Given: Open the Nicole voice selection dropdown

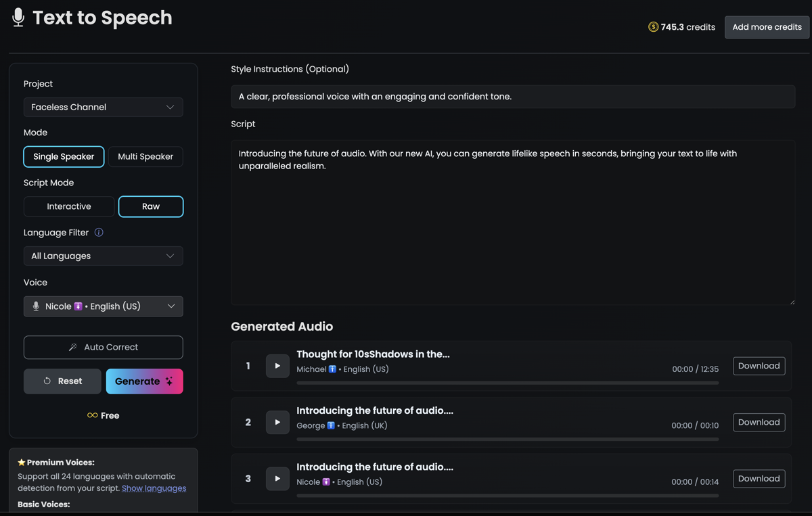Looking at the screenshot, I should pyautogui.click(x=103, y=306).
